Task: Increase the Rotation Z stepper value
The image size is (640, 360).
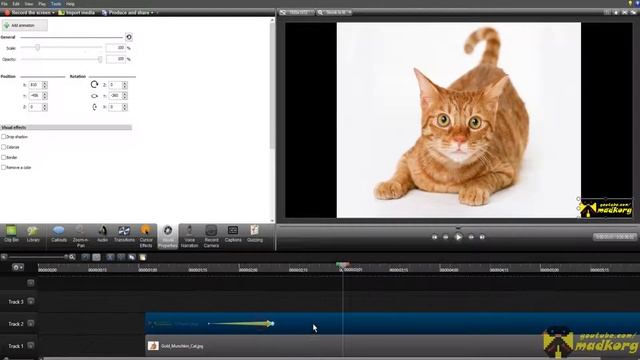Action: 124,83
